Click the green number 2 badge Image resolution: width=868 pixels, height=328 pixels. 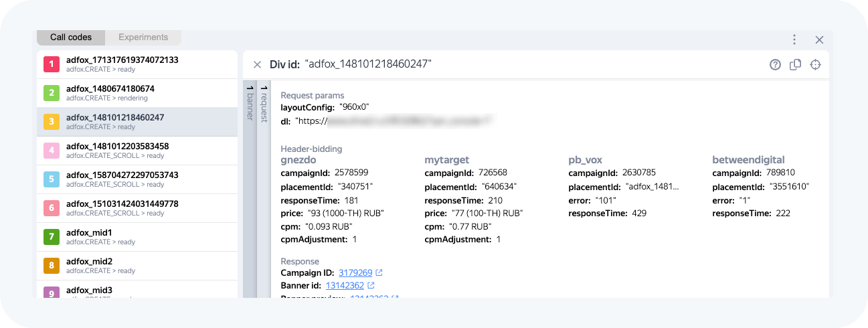(52, 93)
